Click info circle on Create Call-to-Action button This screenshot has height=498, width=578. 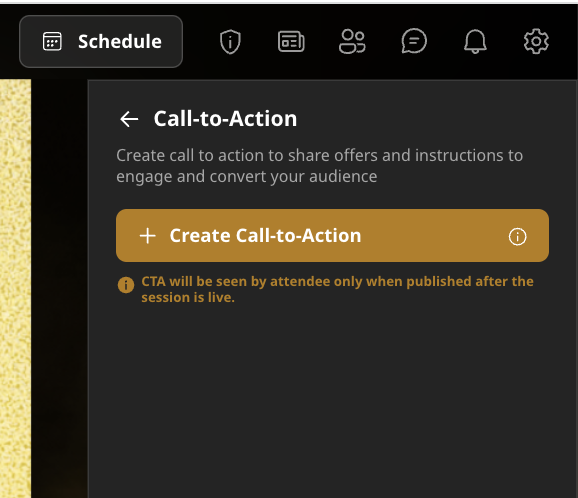tap(517, 236)
